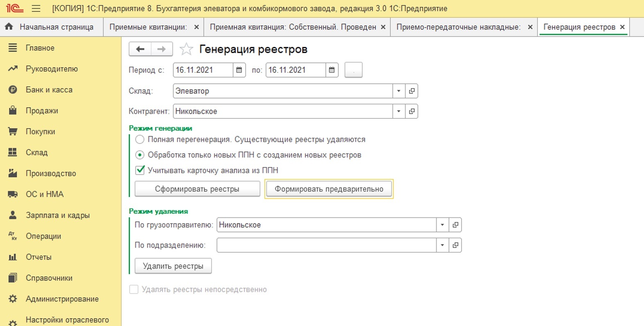Open the Склад item with the open-form icon
644x326 pixels.
[412, 91]
